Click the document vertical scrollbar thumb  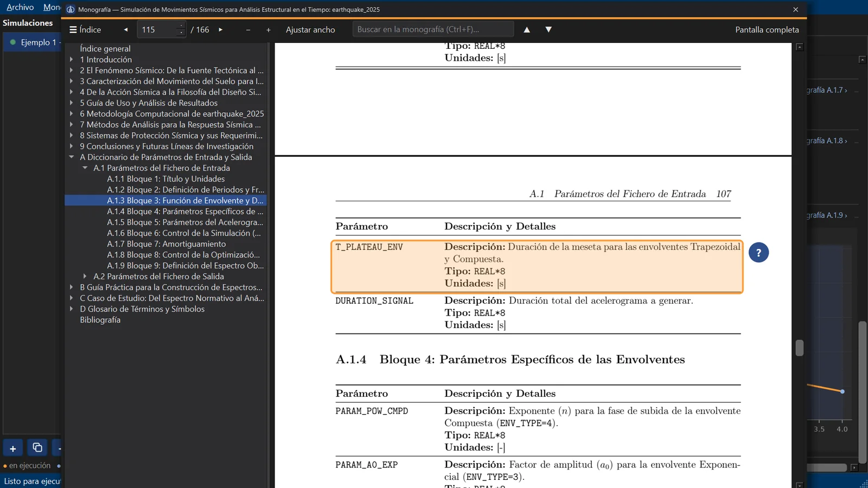click(799, 348)
